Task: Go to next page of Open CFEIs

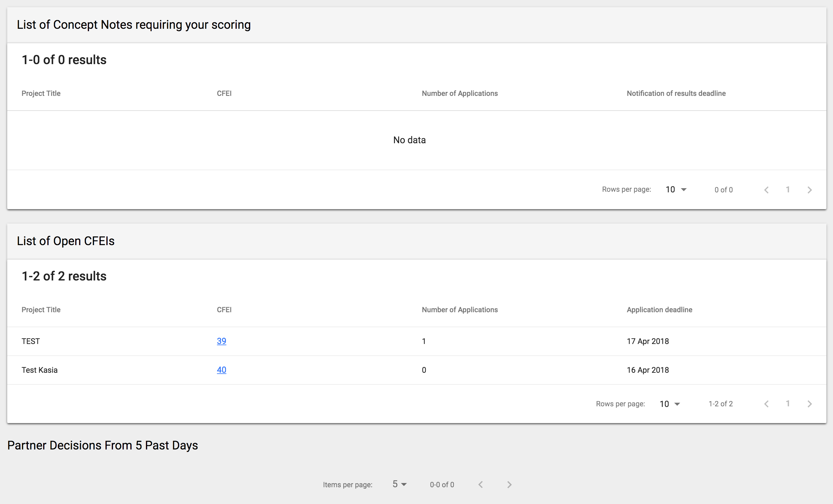Action: [x=809, y=404]
